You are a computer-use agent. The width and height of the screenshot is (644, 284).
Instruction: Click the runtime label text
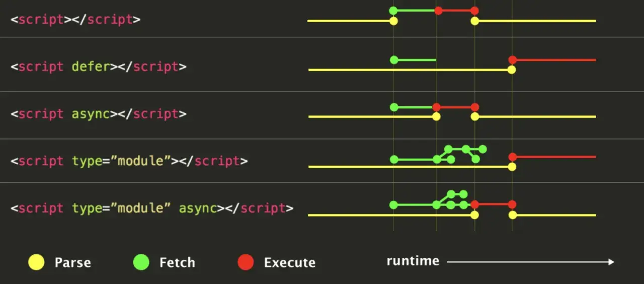point(413,261)
